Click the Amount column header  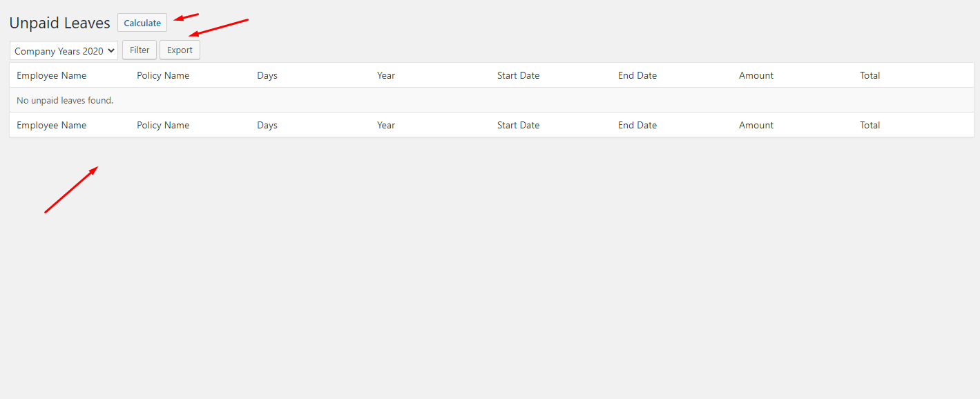tap(756, 75)
